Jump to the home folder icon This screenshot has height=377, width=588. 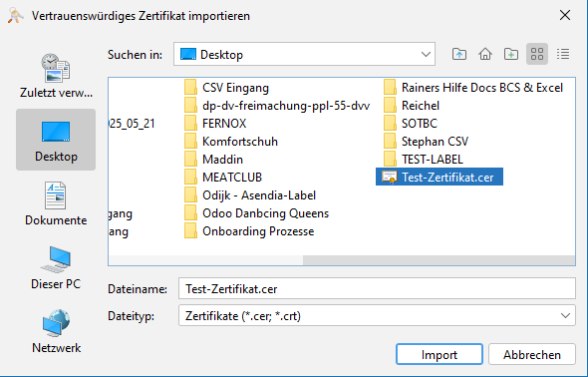pos(485,55)
